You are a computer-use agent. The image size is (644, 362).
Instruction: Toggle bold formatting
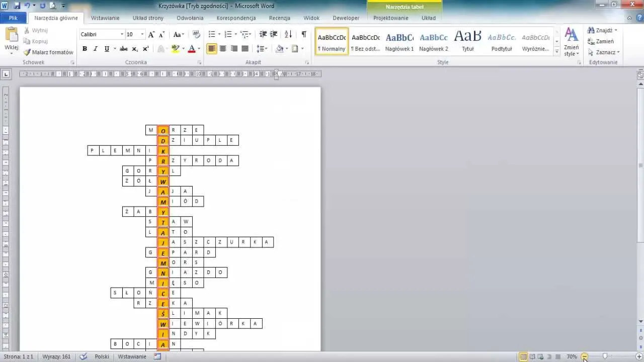[x=85, y=49]
